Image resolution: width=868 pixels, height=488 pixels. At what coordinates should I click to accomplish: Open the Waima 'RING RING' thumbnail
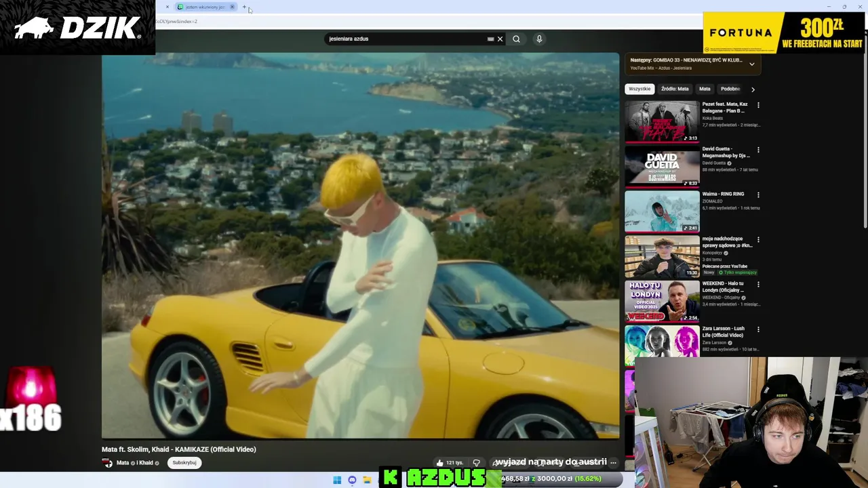tap(662, 211)
